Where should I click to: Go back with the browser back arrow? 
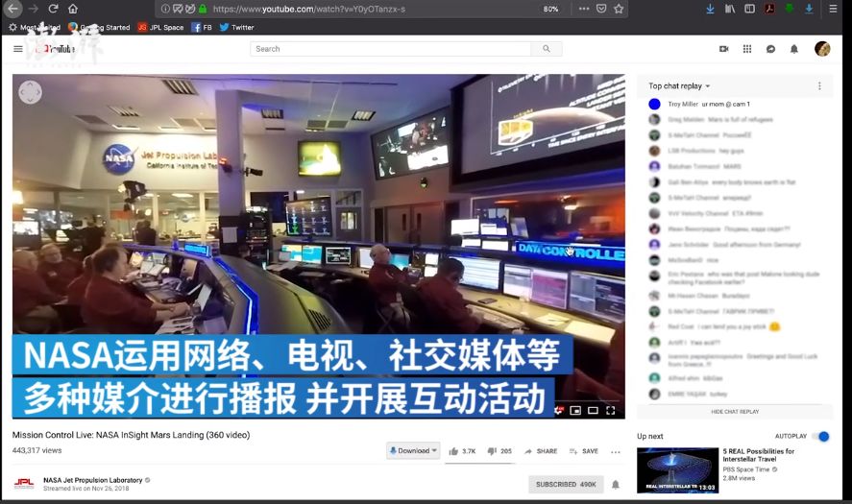(x=13, y=9)
